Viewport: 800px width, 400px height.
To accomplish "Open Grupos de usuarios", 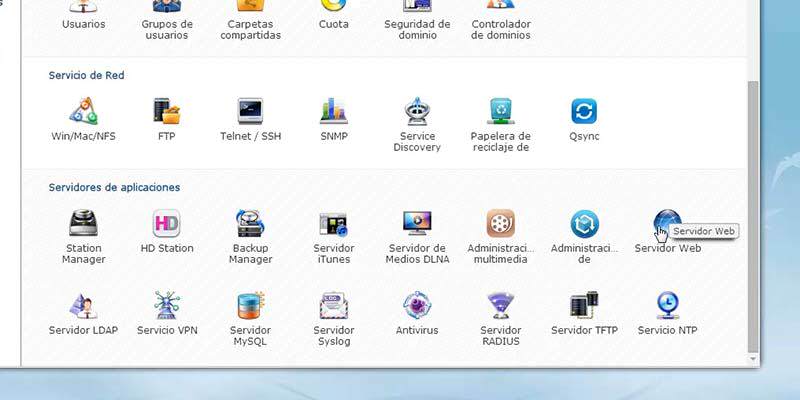I will [x=166, y=20].
